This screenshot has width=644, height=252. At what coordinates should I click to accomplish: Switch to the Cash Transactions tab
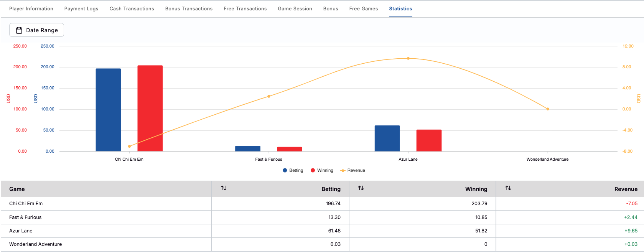pyautogui.click(x=132, y=9)
